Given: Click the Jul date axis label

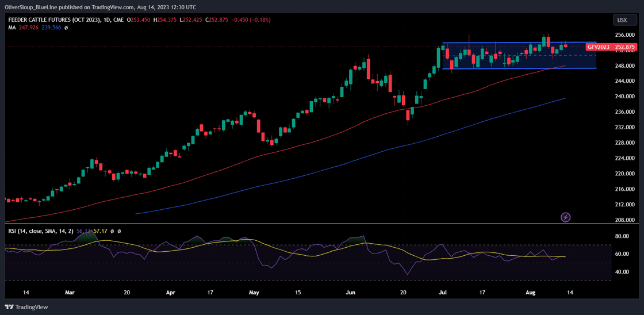Looking at the screenshot, I should 443,293.
